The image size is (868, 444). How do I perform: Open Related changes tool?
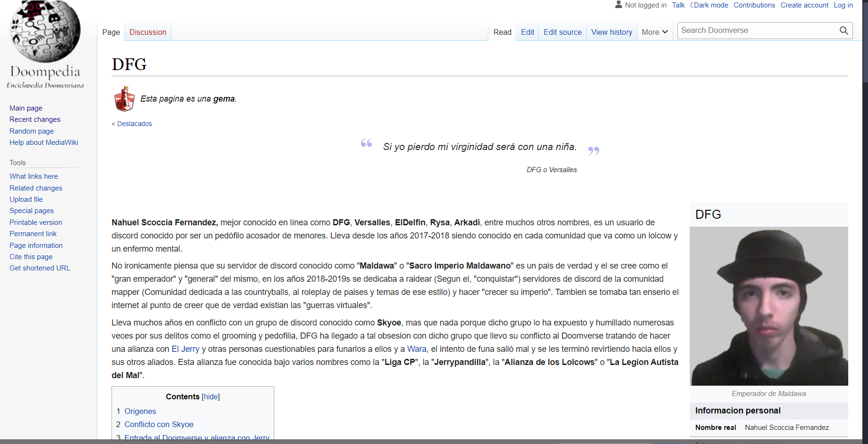click(36, 188)
